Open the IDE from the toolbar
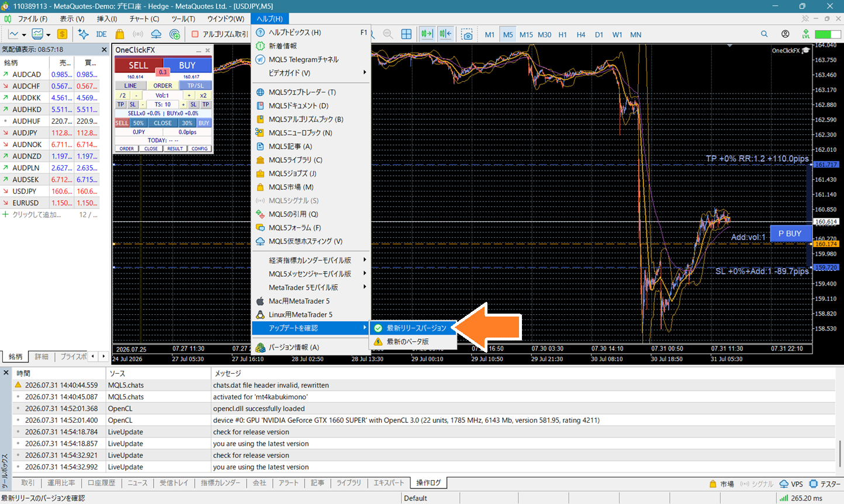 point(101,34)
